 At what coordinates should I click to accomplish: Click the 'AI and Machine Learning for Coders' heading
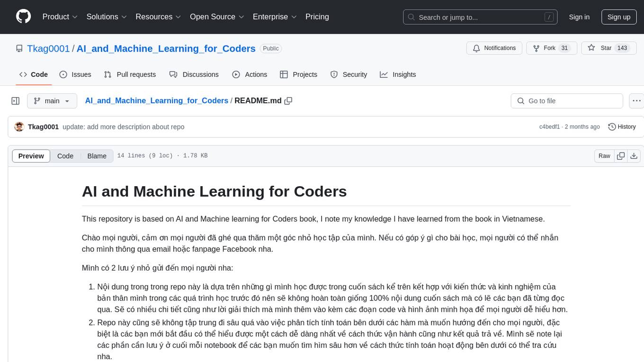(x=214, y=191)
